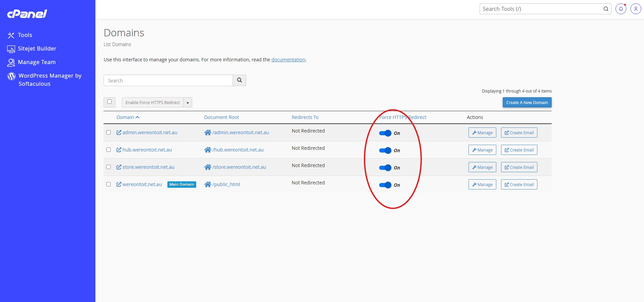Screen dimensions: 644x302
Task: Click the WordPress logo icon in sidebar
Action: (12, 76)
